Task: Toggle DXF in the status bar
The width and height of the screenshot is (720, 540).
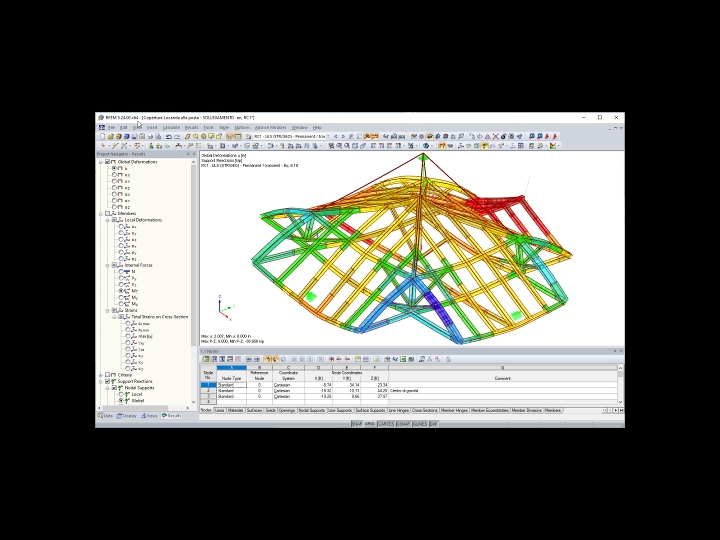Action: tap(433, 424)
